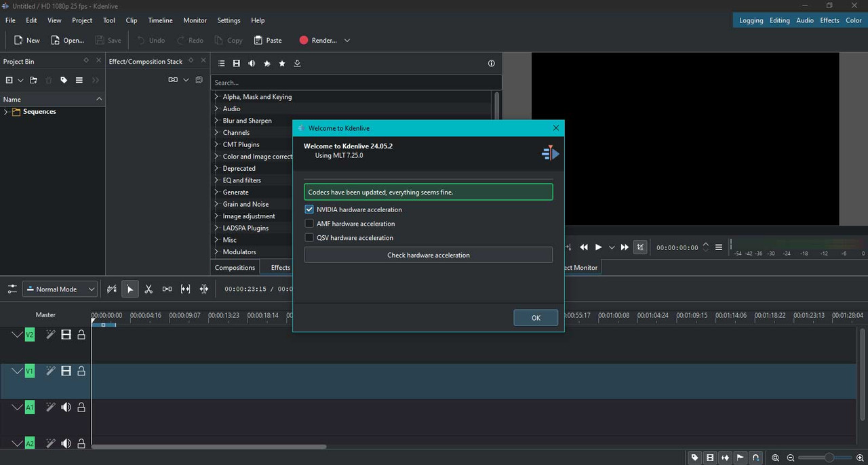This screenshot has width=868, height=465.
Task: Fit zoom to project in timeline
Action: tap(775, 458)
